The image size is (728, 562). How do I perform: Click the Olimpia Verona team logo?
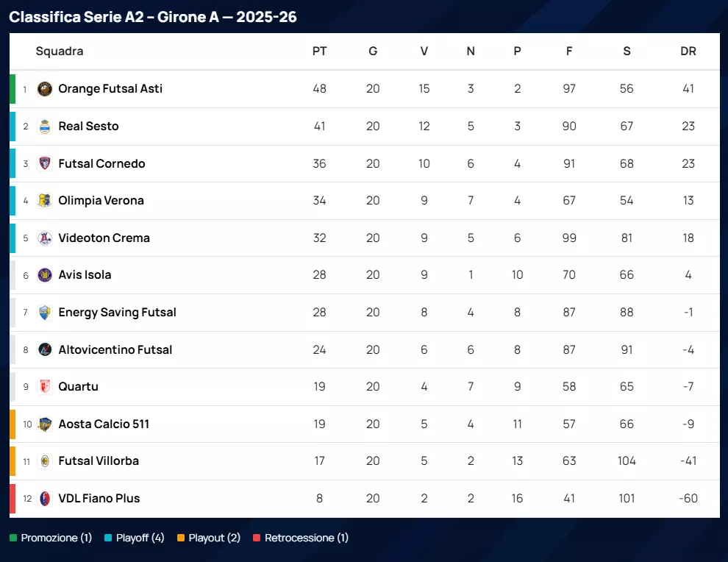click(x=45, y=201)
